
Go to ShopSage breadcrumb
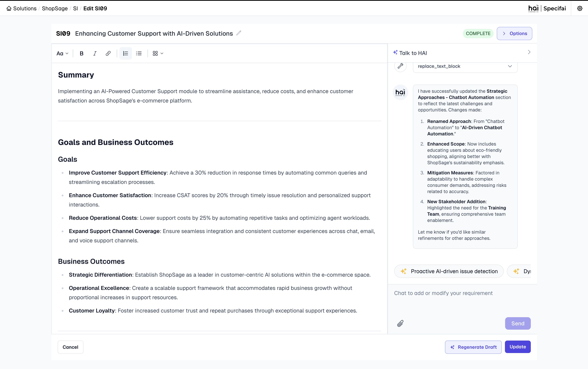pyautogui.click(x=55, y=8)
